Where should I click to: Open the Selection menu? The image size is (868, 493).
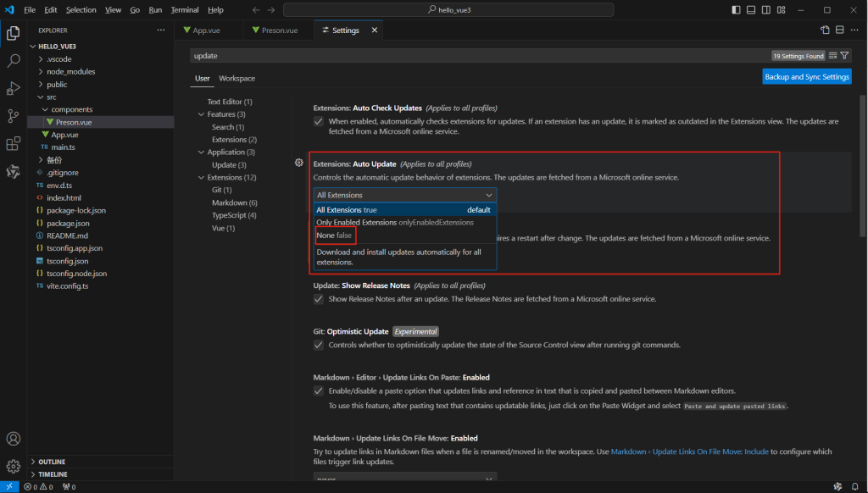pos(81,10)
